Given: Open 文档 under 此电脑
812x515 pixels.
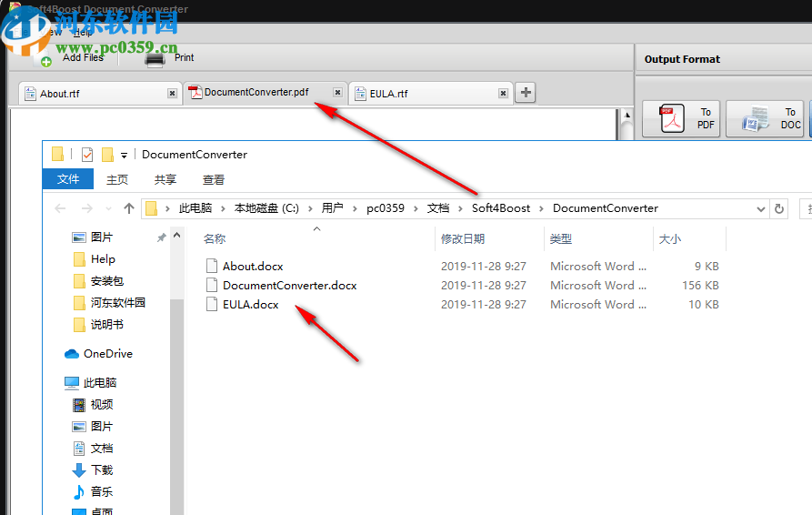Looking at the screenshot, I should click(x=102, y=449).
